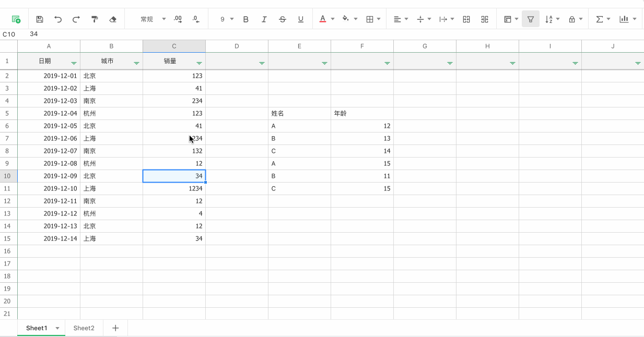Viewport: 644px width, 337px height.
Task: Unmerge cells with split icon
Action: (485, 19)
